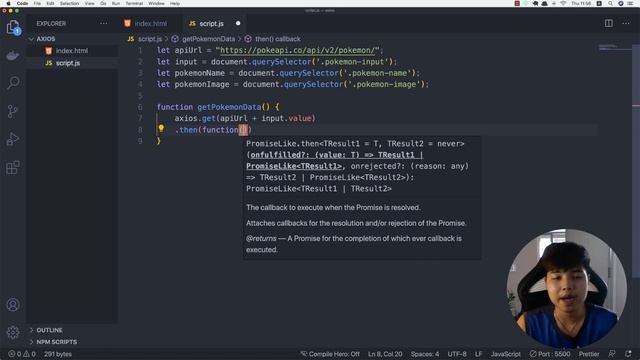Image resolution: width=640 pixels, height=360 pixels.
Task: Open editor More Actions ellipsis
Action: 626,23
